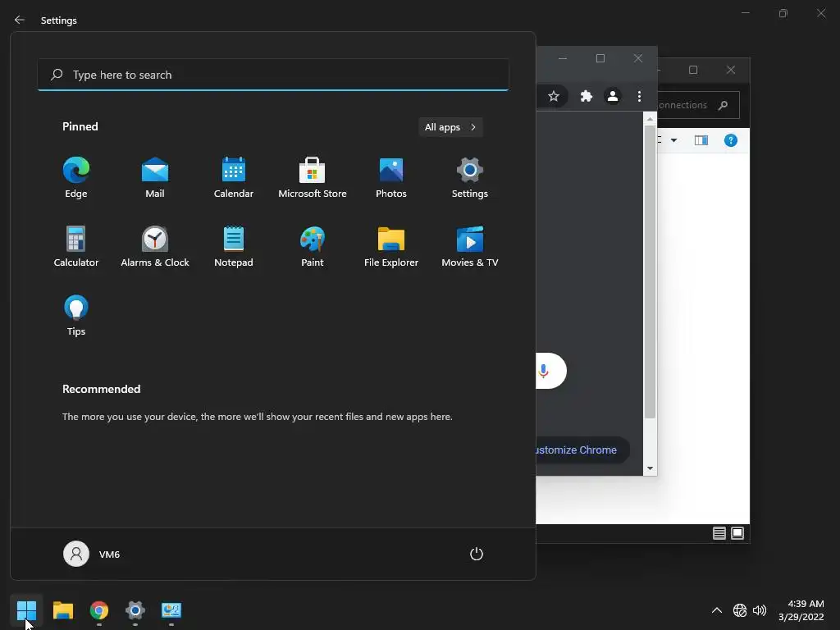Switch to details view in Explorer window

click(719, 533)
